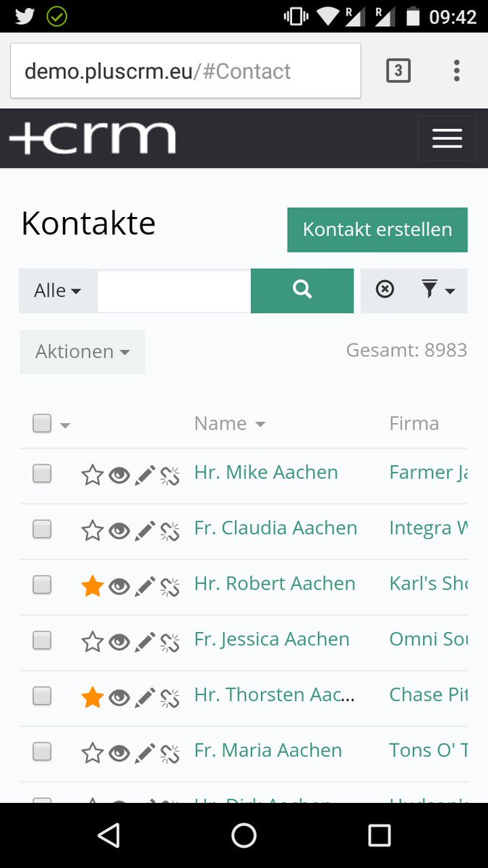Edit Fr. Maria Aachen with pencil icon
Image resolution: width=488 pixels, height=868 pixels.
click(x=145, y=754)
